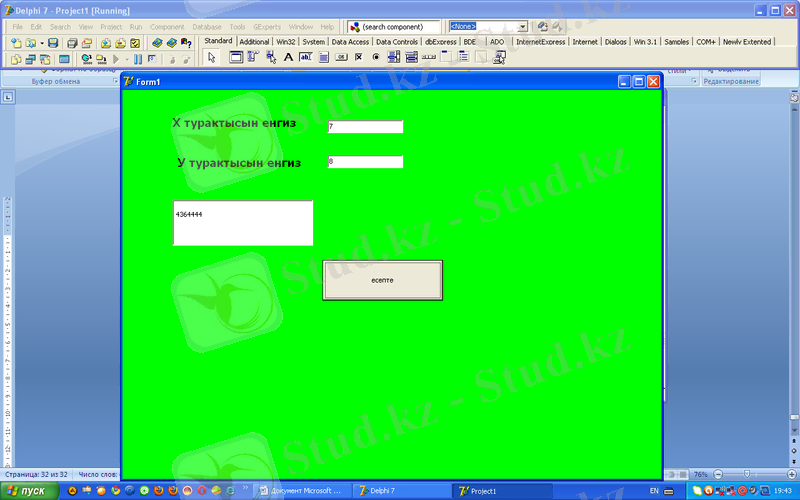Click the View Form icon
The image size is (800, 500).
pyautogui.click(x=31, y=60)
